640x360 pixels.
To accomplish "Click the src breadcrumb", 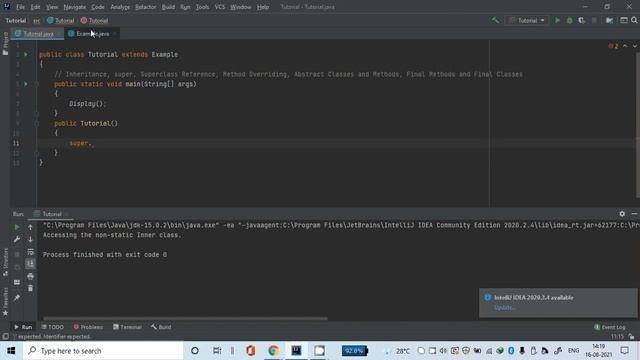I will 37,20.
